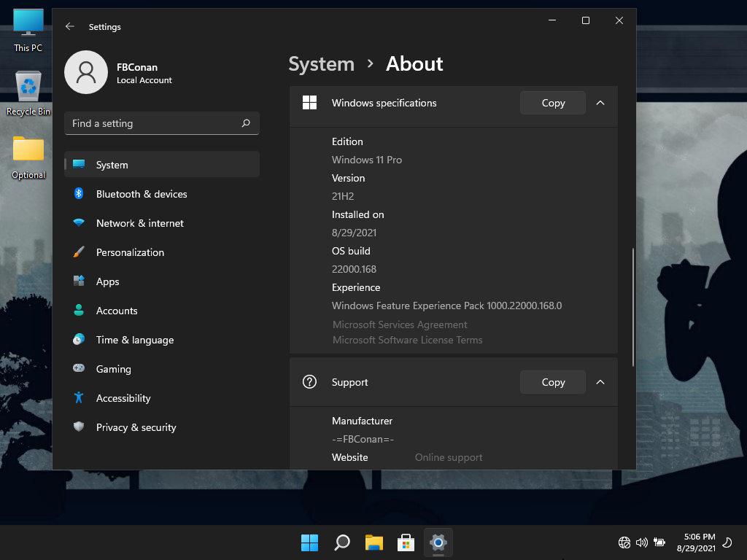Click the Bluetooth icon in sidebar
Screen dimensions: 747x560
point(79,193)
